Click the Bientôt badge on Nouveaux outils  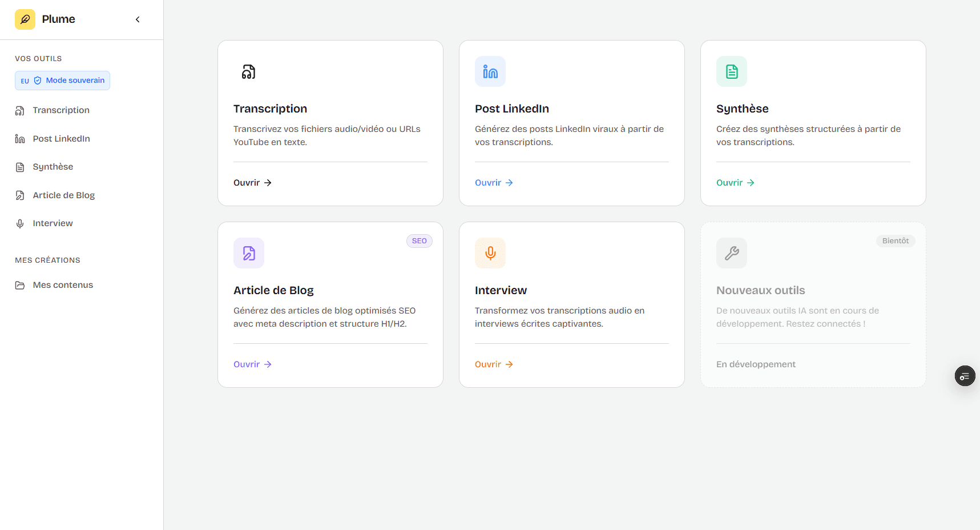pyautogui.click(x=895, y=240)
